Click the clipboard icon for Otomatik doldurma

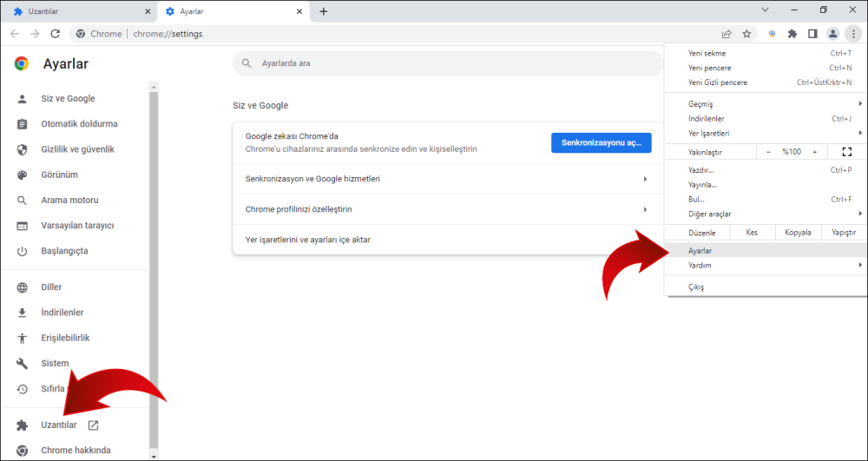point(23,124)
